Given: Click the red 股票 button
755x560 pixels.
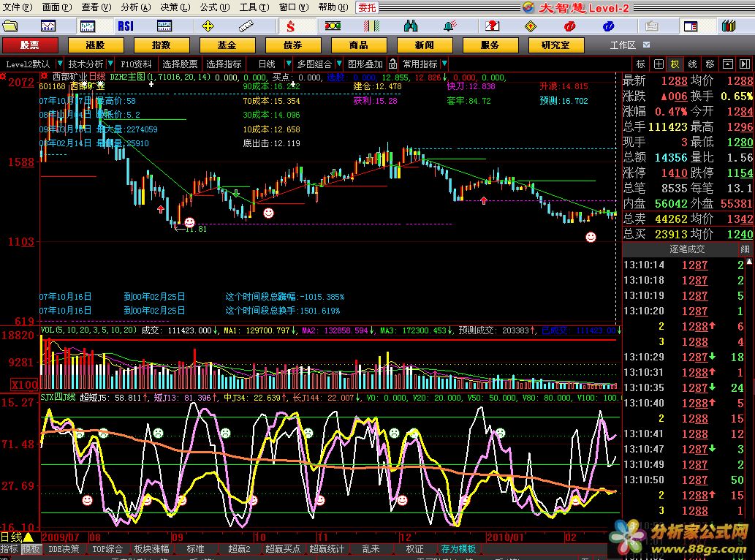Looking at the screenshot, I should (30, 45).
